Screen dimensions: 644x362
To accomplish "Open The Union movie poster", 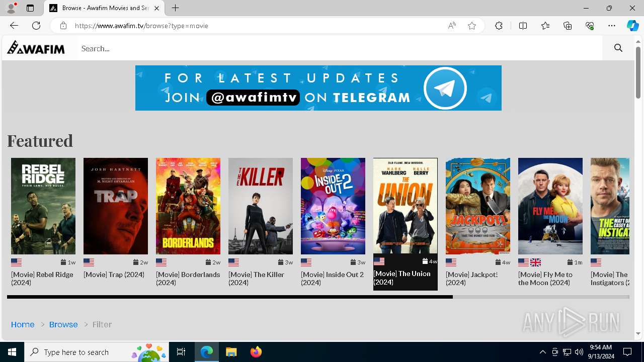I will [x=406, y=206].
